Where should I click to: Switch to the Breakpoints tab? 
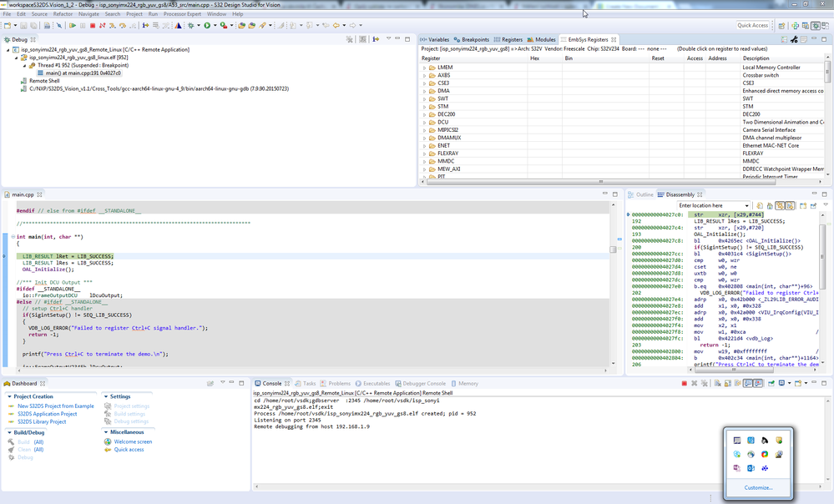coord(475,39)
